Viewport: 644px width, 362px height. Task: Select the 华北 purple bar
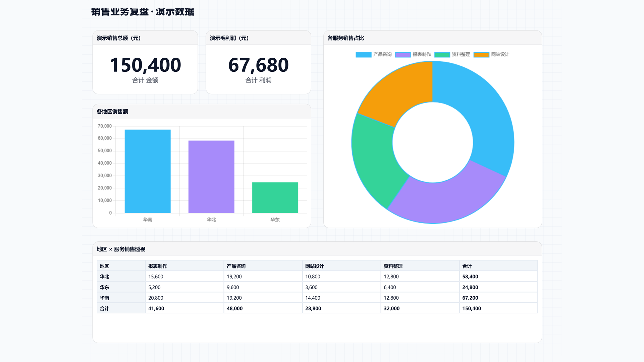point(211,177)
